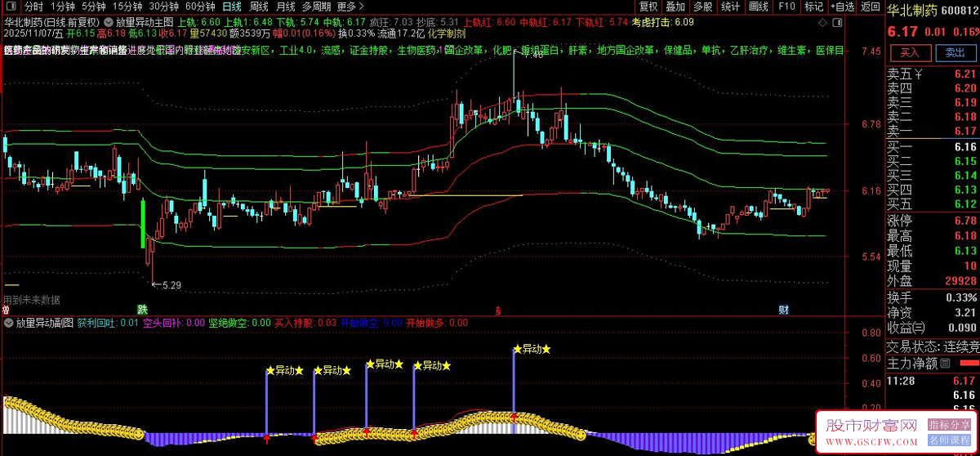The image size is (980, 456).
Task: Click the 换手 value 0.33%
Action: coord(962,297)
